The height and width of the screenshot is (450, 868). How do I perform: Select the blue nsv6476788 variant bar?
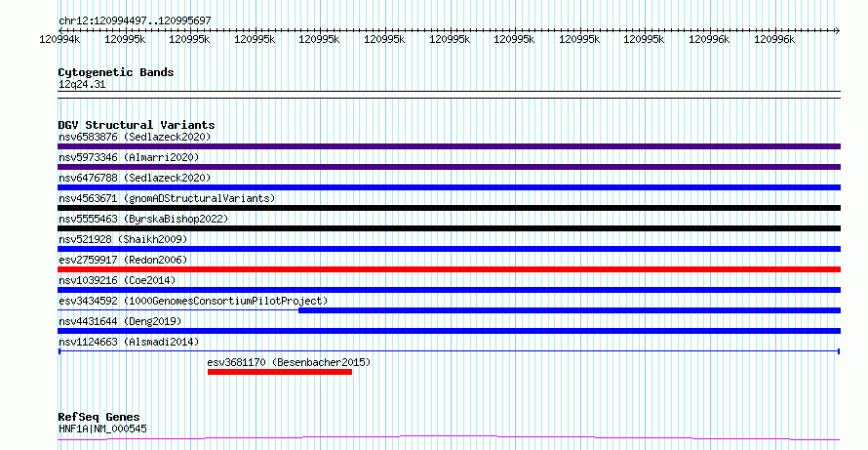449,187
